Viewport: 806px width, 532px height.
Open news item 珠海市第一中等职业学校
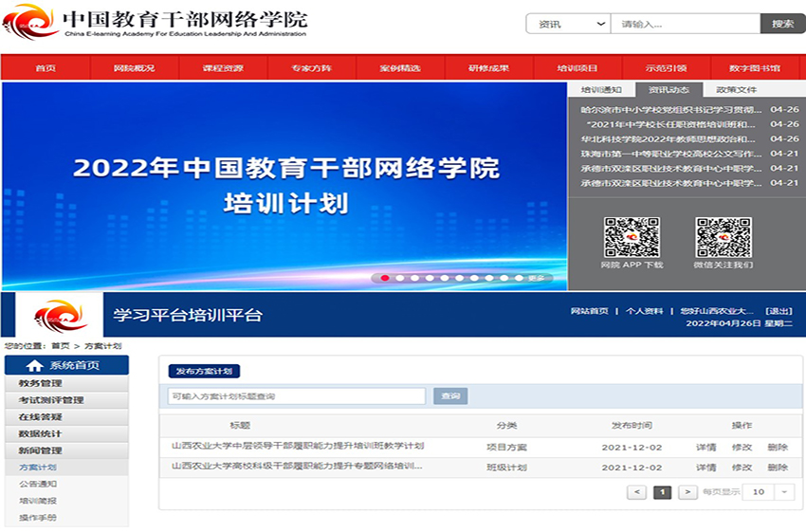tap(672, 154)
